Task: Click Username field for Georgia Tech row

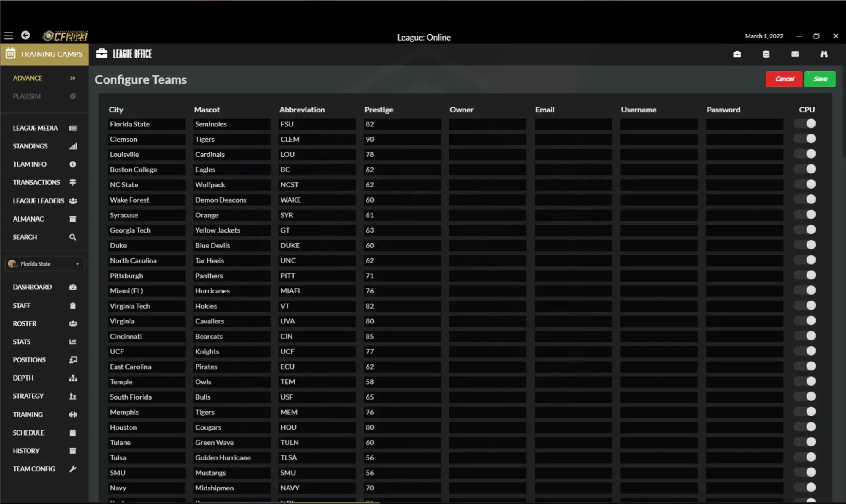Action: (659, 230)
